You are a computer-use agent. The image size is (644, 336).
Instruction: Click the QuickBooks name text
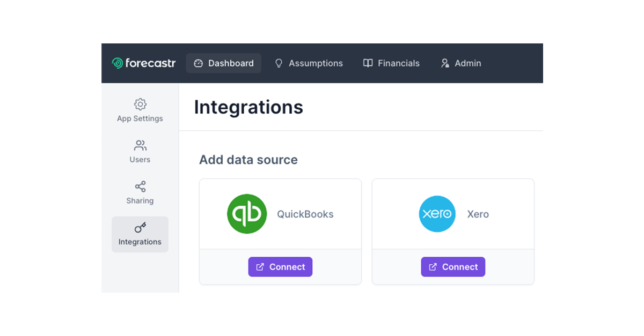pyautogui.click(x=305, y=214)
